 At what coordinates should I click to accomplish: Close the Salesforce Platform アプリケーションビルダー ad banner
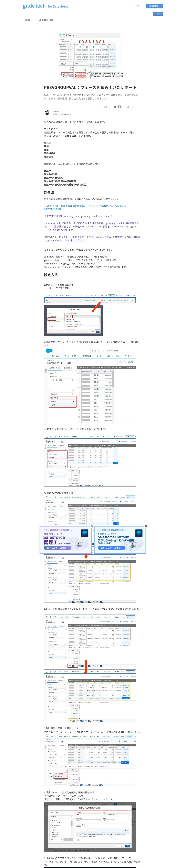146,526
